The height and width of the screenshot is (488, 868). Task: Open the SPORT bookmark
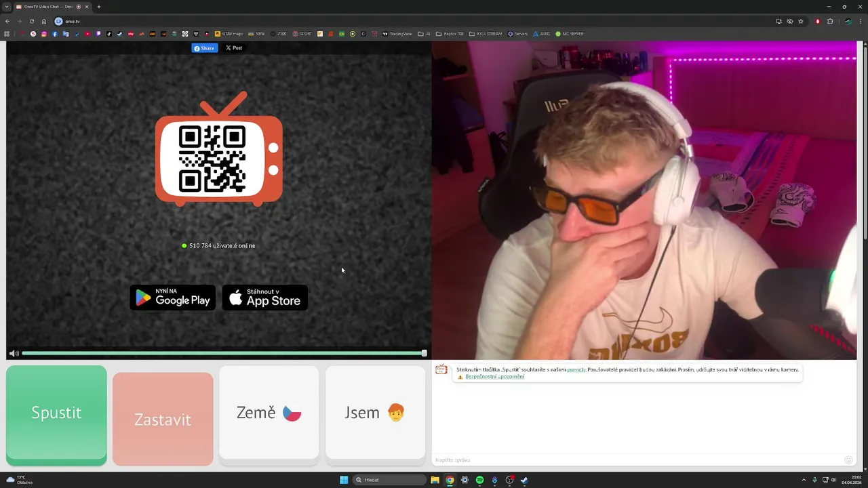pos(302,34)
